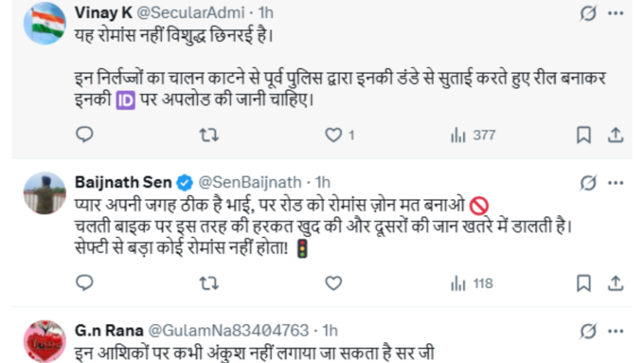Open more options on Vinay K's tweet
The width and height of the screenshot is (644, 363).
(x=616, y=13)
